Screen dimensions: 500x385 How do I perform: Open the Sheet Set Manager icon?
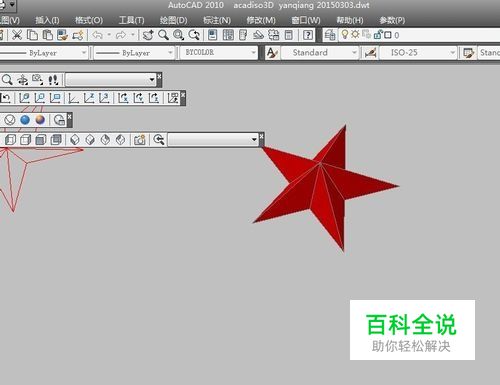[x=258, y=35]
